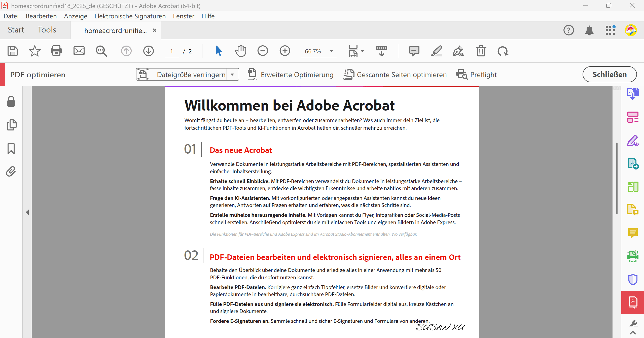The height and width of the screenshot is (338, 644).
Task: Open export PDF tool in right pane
Action: (x=633, y=94)
